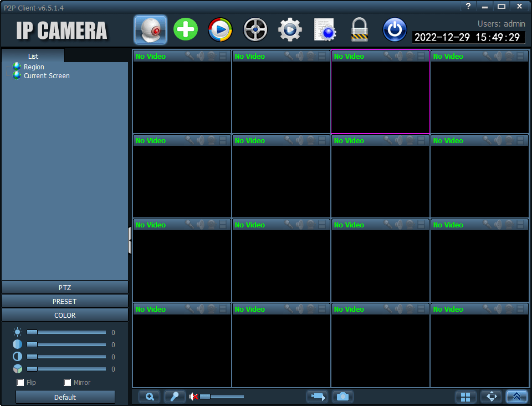Image resolution: width=532 pixels, height=406 pixels.
Task: Expand the PTZ panel
Action: click(x=65, y=287)
